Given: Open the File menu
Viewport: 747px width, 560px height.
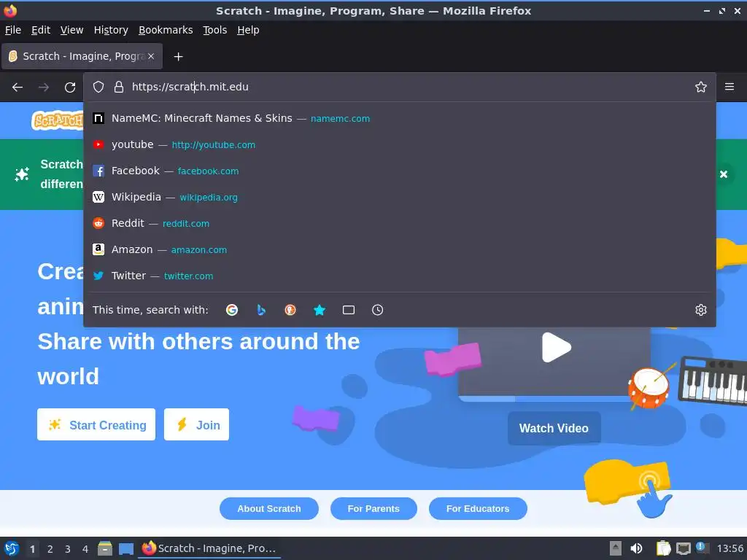Looking at the screenshot, I should (x=13, y=30).
